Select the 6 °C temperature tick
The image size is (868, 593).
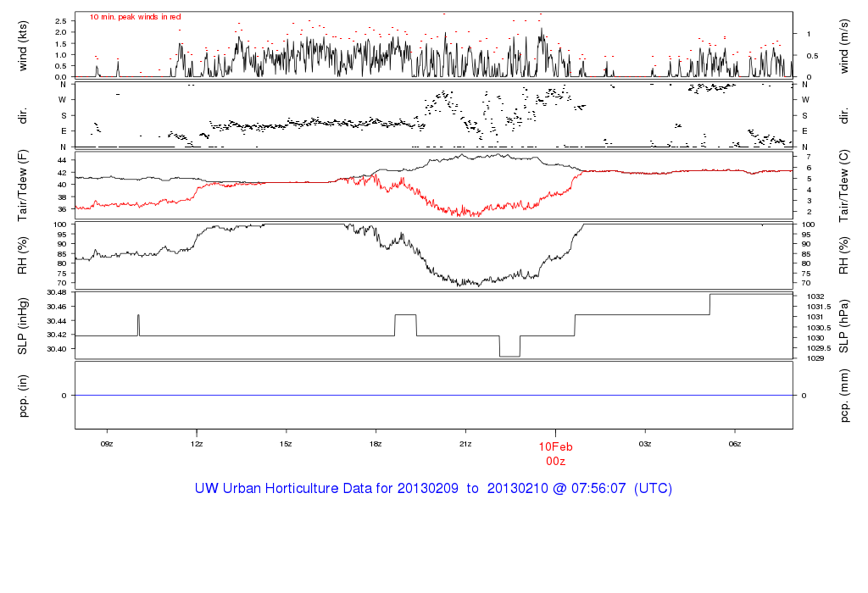809,168
